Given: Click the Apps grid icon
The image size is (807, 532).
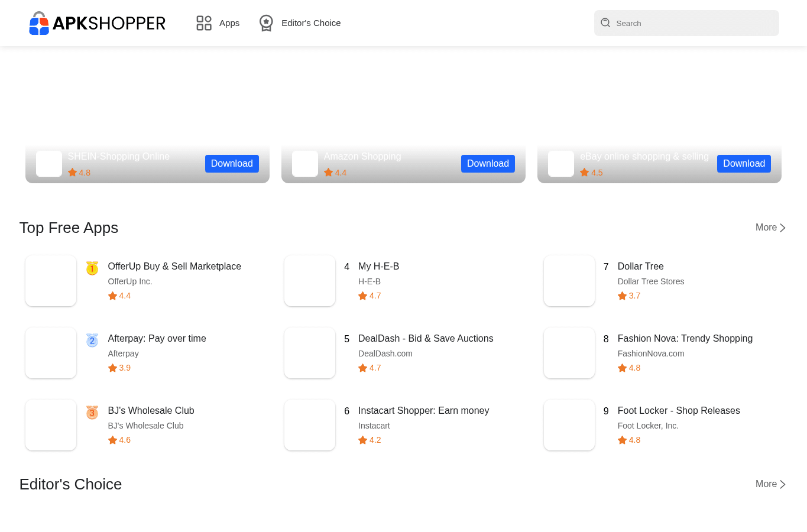Looking at the screenshot, I should coord(204,23).
